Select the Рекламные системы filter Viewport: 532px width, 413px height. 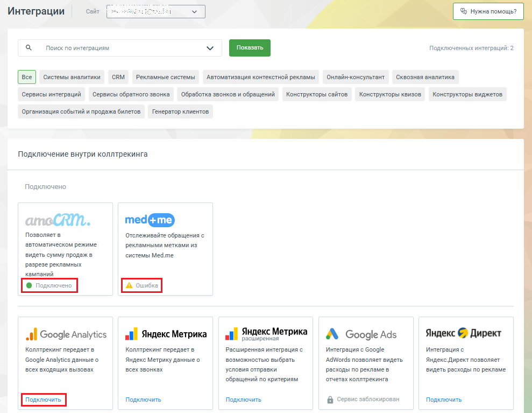pyautogui.click(x=166, y=77)
